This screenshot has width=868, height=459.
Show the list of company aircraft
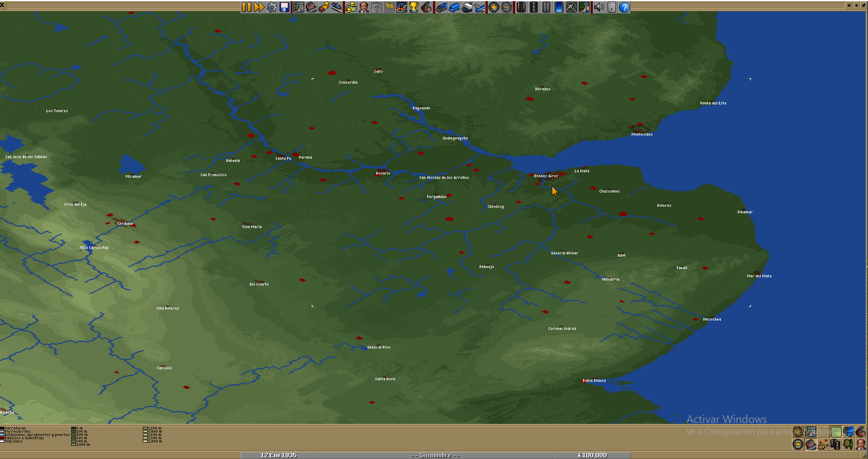click(x=479, y=7)
